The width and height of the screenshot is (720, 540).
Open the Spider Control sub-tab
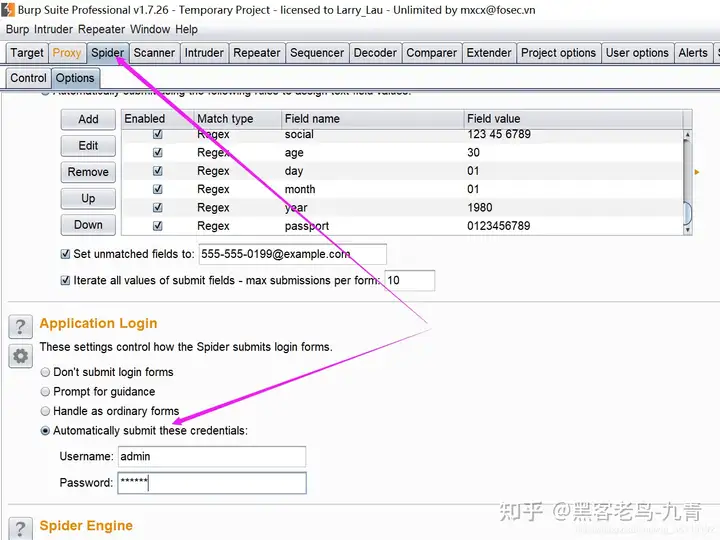click(28, 78)
